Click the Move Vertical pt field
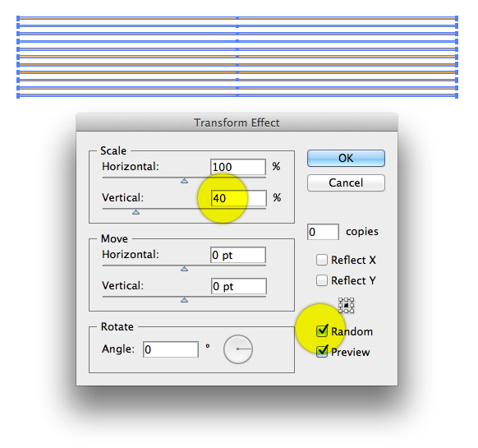Screen dimensions: 478x448 point(239,286)
